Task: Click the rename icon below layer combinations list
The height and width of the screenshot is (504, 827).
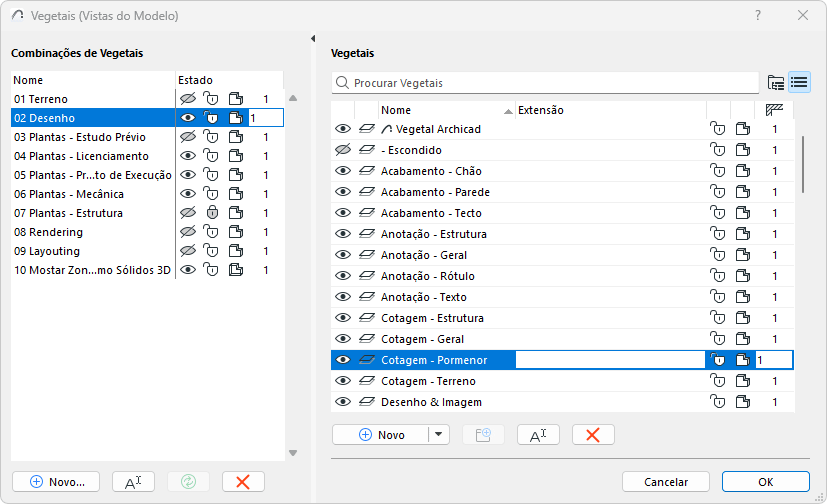Action: pos(133,481)
